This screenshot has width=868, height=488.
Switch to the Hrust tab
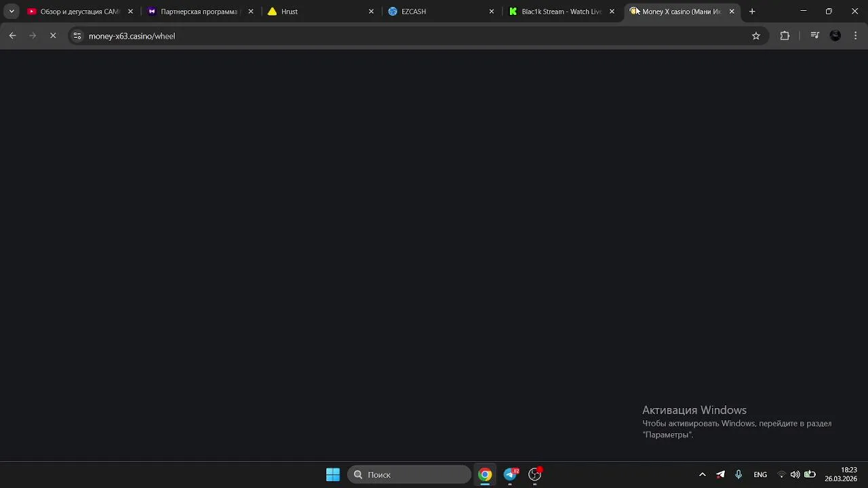(320, 12)
